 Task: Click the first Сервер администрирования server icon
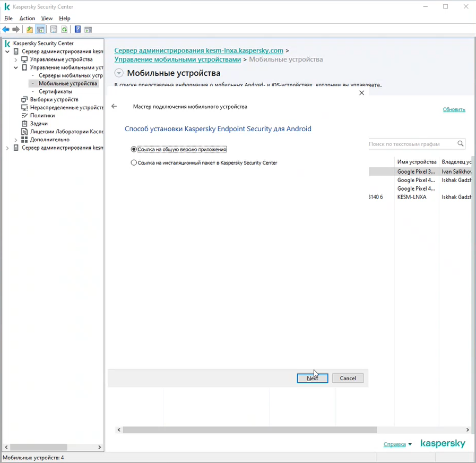[16, 52]
